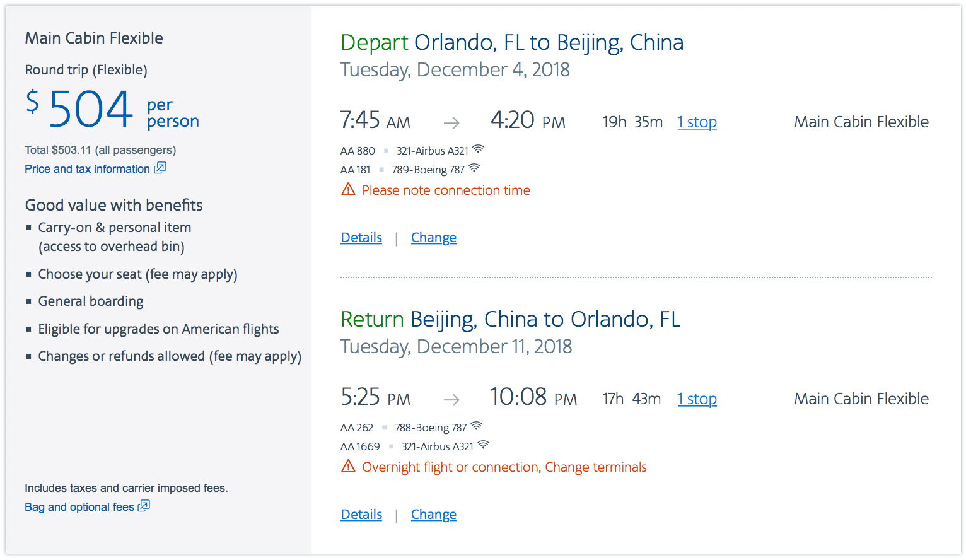Click Wi-Fi icon beside AA 880 flight
966x560 pixels.
click(x=479, y=149)
